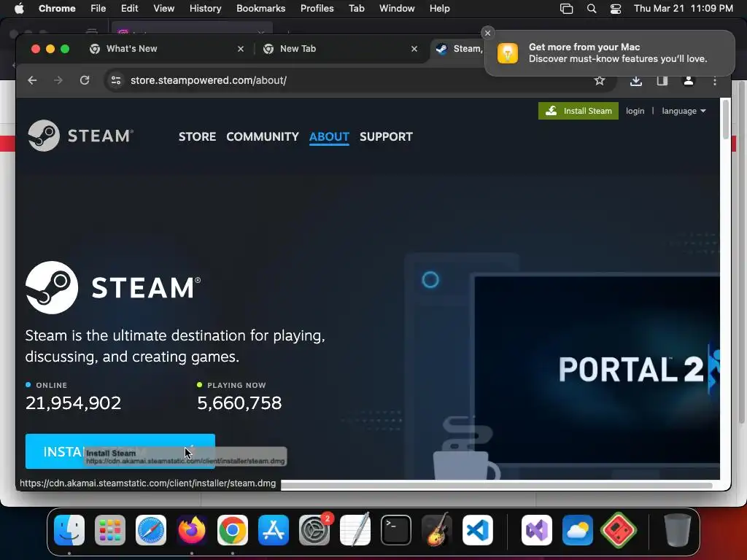Open the Chrome app menu
This screenshot has height=560, width=747.
[57, 9]
